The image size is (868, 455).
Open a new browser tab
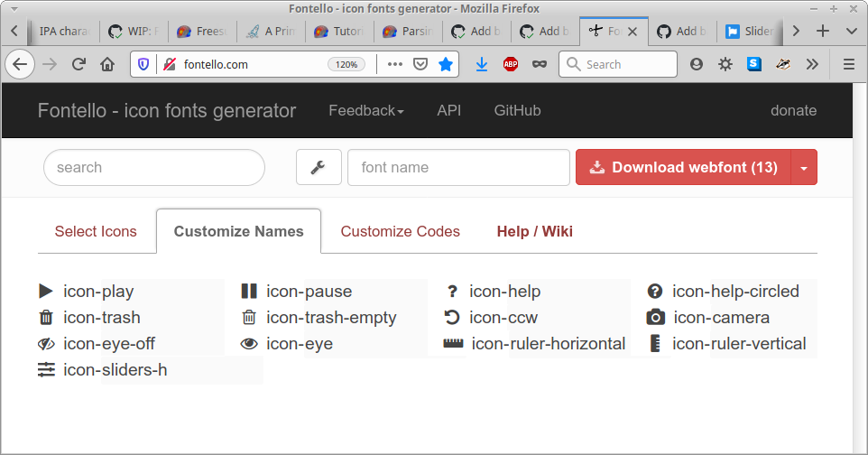tap(823, 31)
